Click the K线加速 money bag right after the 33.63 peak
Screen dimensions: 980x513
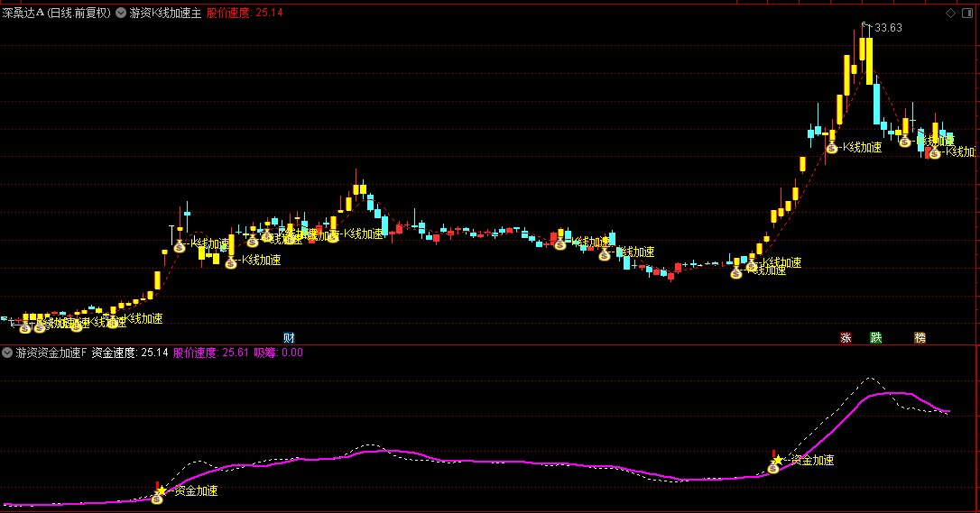click(x=905, y=142)
